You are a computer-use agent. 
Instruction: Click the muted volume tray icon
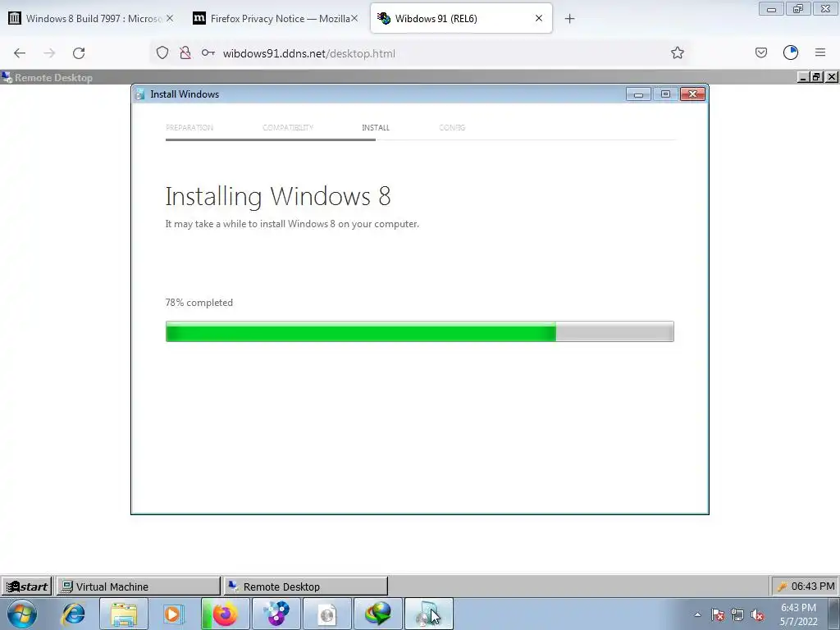[x=757, y=614]
